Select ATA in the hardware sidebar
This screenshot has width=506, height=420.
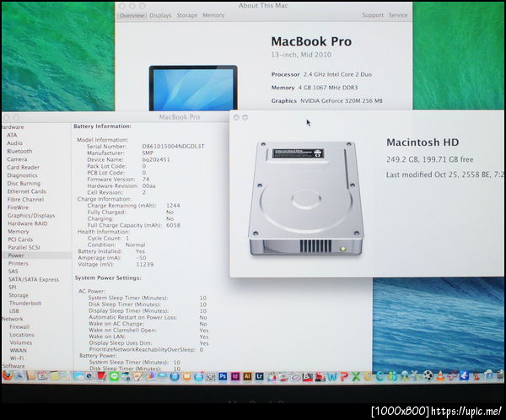point(12,135)
